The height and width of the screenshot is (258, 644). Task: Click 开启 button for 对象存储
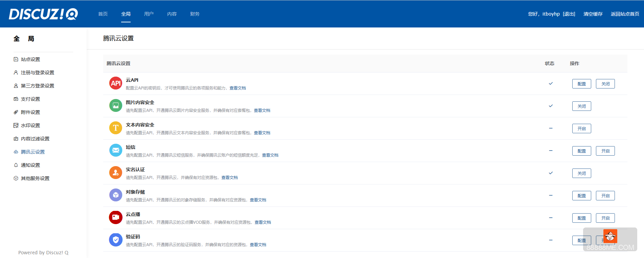pyautogui.click(x=605, y=196)
